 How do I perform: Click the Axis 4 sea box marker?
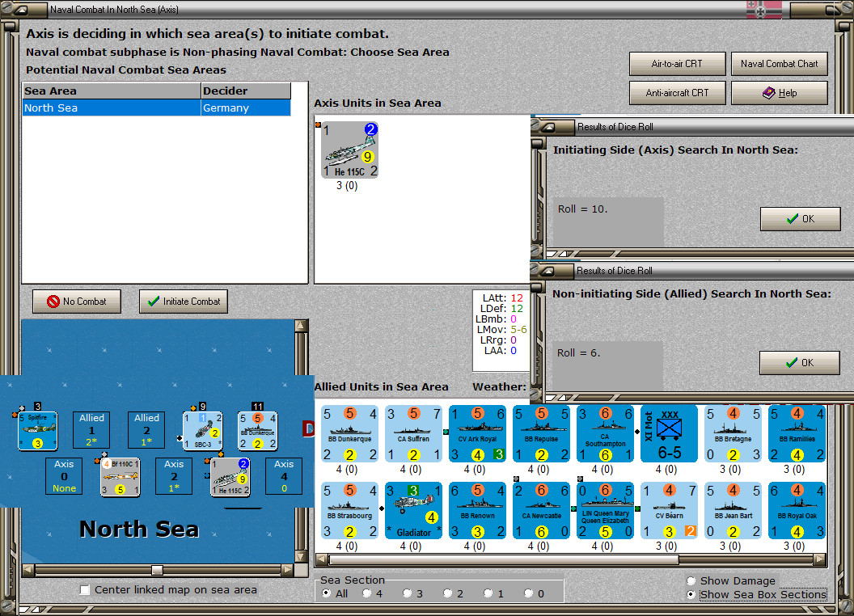pyautogui.click(x=284, y=476)
